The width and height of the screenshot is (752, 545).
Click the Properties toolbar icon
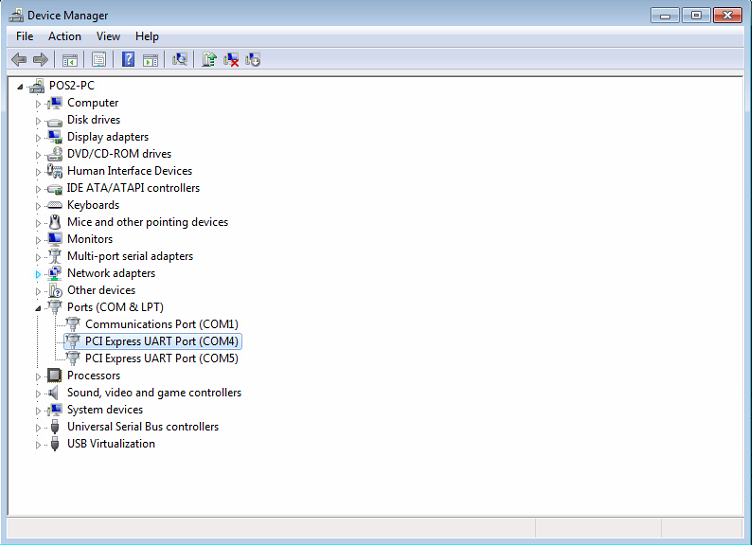(x=98, y=60)
